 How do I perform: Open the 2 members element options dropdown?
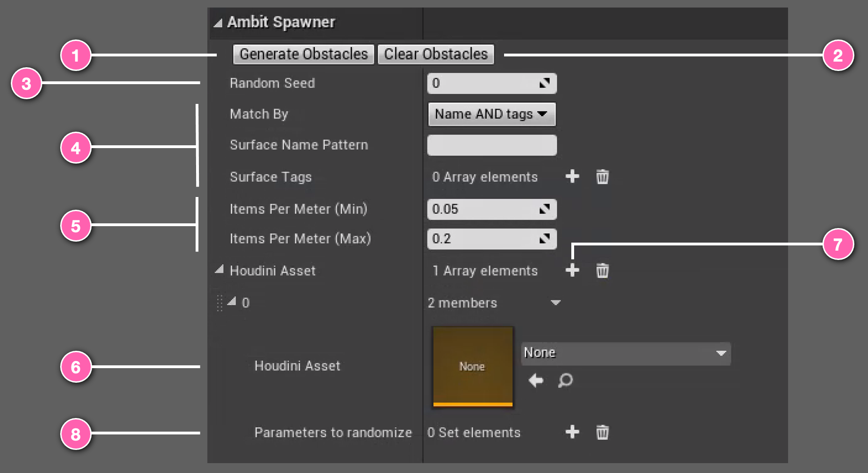(x=556, y=303)
